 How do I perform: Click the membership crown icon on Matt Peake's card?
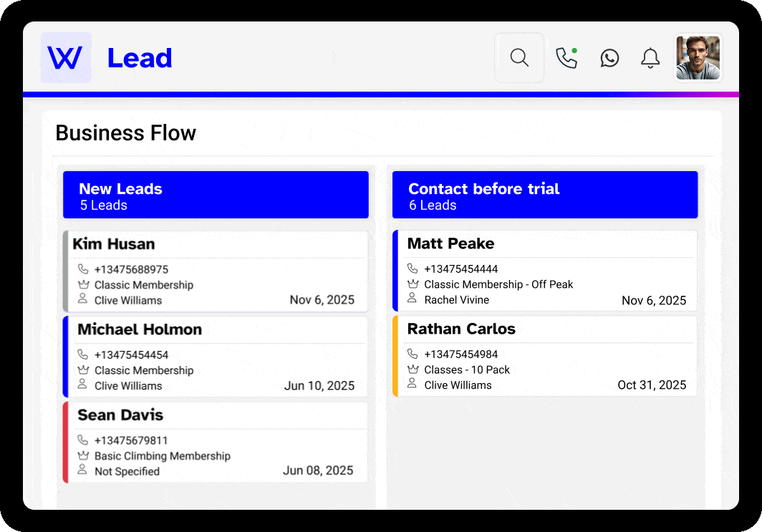point(411,284)
